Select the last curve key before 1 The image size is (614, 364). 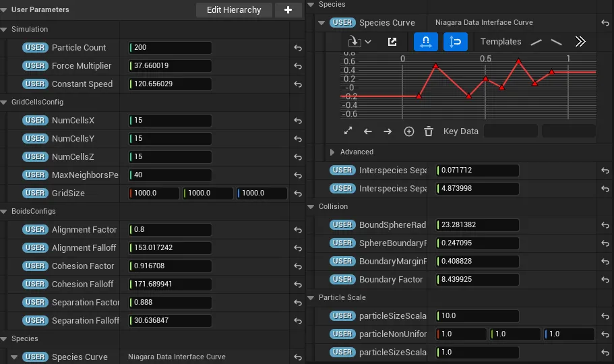[551, 71]
